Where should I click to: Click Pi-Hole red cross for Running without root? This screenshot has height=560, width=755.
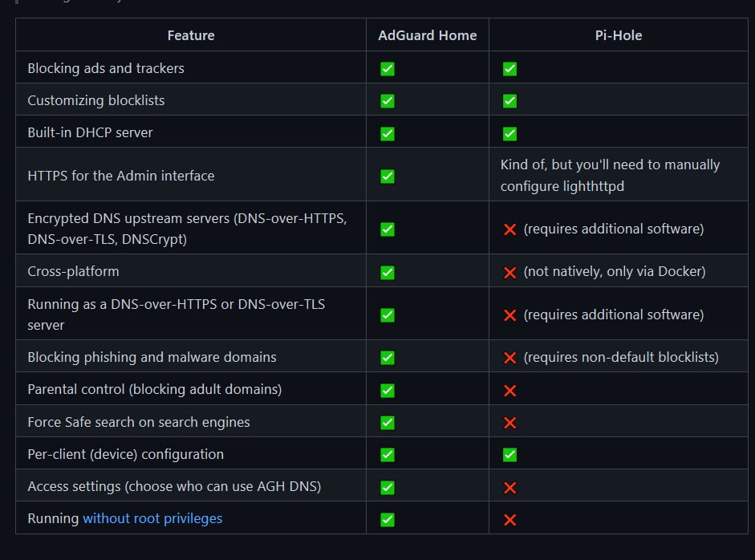tap(509, 520)
